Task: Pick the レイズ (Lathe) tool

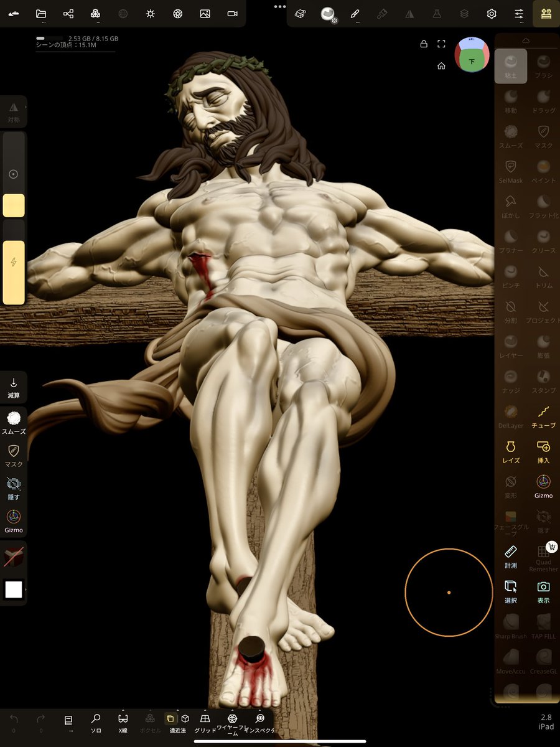Action: coord(511,451)
